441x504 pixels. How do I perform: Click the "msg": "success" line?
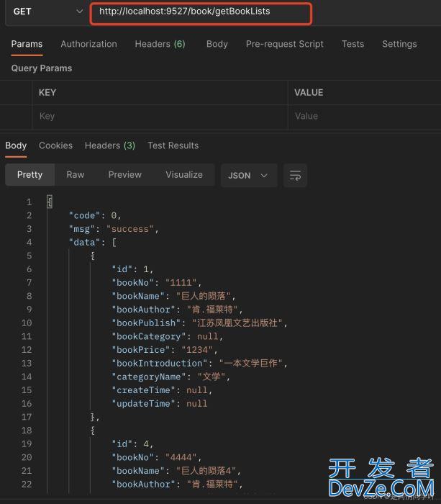[x=114, y=229]
